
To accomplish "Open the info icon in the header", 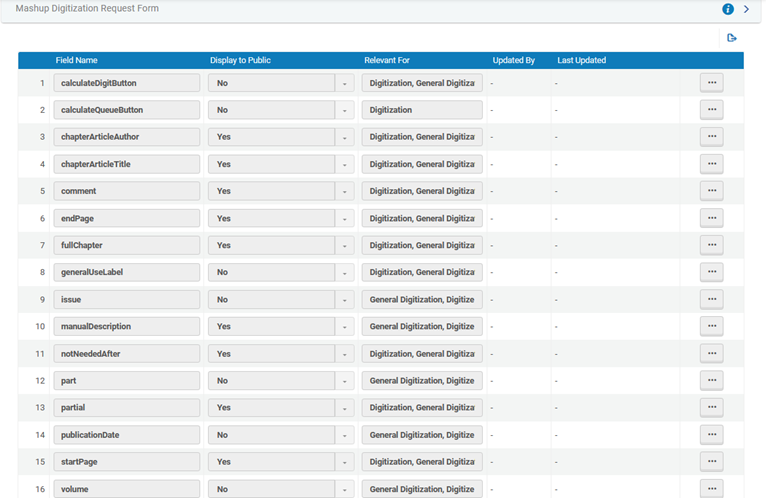I will click(x=728, y=9).
